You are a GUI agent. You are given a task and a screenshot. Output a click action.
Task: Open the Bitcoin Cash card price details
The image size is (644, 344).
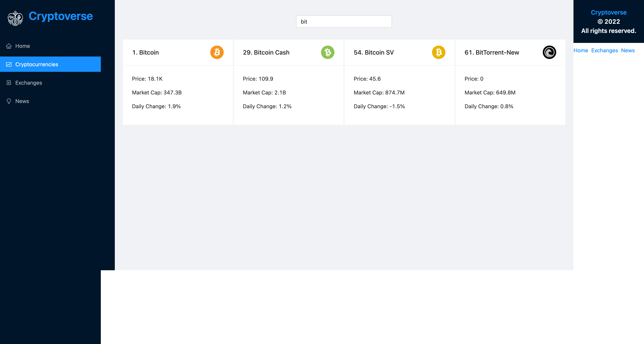pos(258,79)
